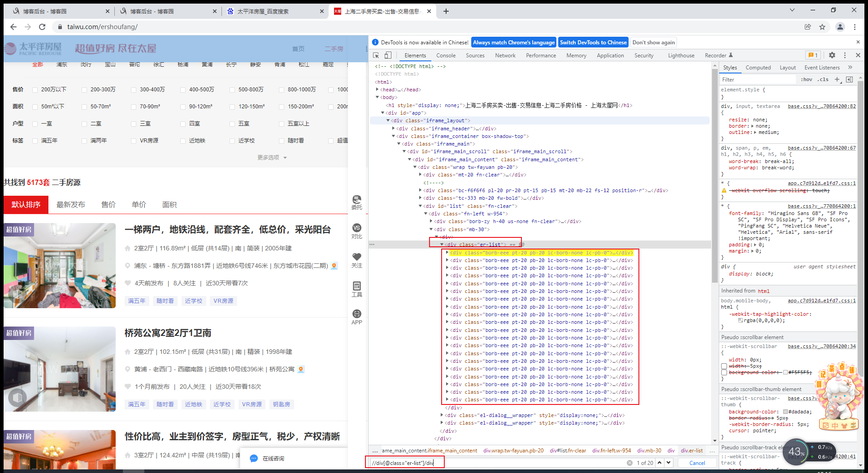Click Switch DevTools to Chinese button
This screenshot has width=868, height=473.
tap(593, 43)
